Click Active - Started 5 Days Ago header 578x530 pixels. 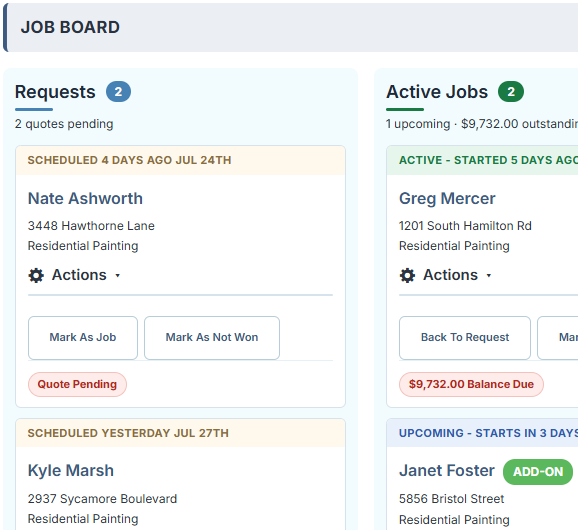pyautogui.click(x=483, y=160)
